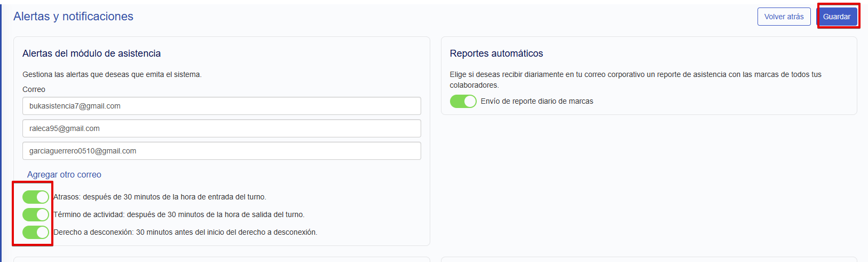
Task: Click the Alertas y notificaciones page title
Action: click(73, 17)
